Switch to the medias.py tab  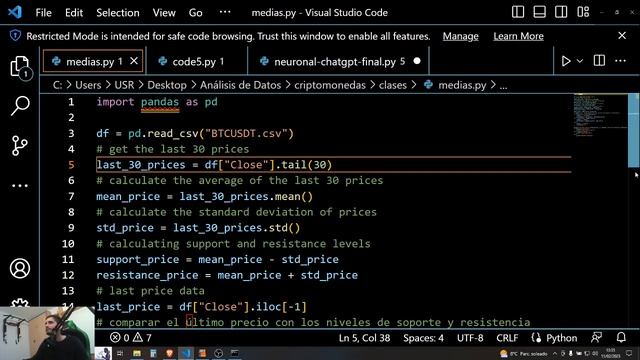tap(93, 61)
